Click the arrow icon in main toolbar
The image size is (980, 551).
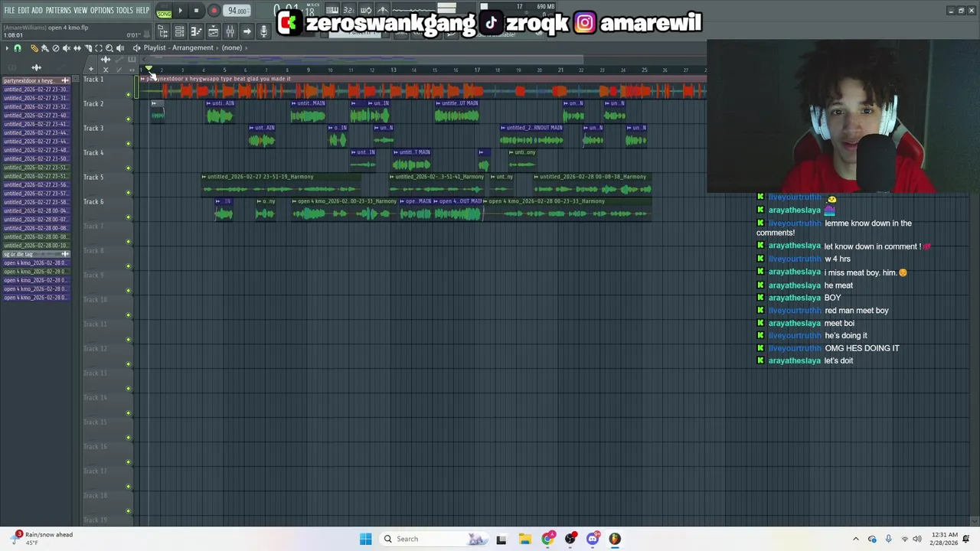(247, 31)
